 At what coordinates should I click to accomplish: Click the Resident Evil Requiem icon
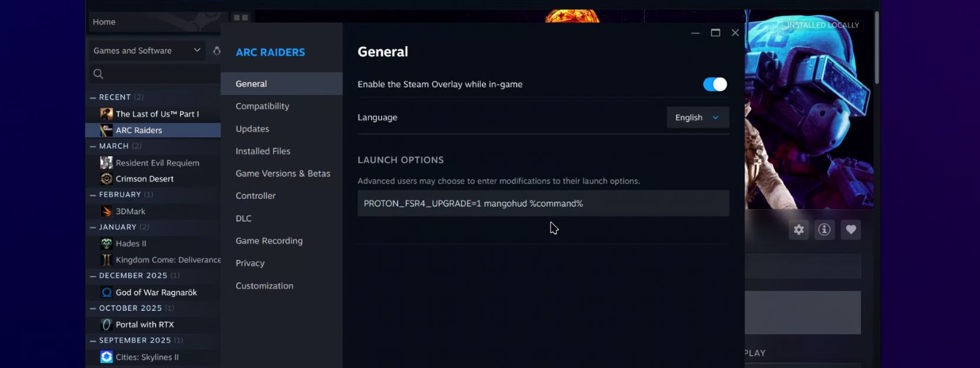pyautogui.click(x=107, y=163)
